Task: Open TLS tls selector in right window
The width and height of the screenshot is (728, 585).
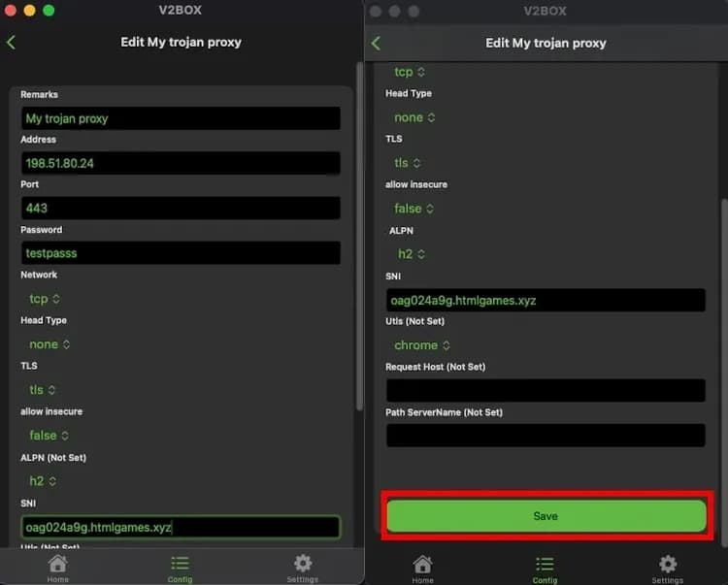Action: point(409,163)
